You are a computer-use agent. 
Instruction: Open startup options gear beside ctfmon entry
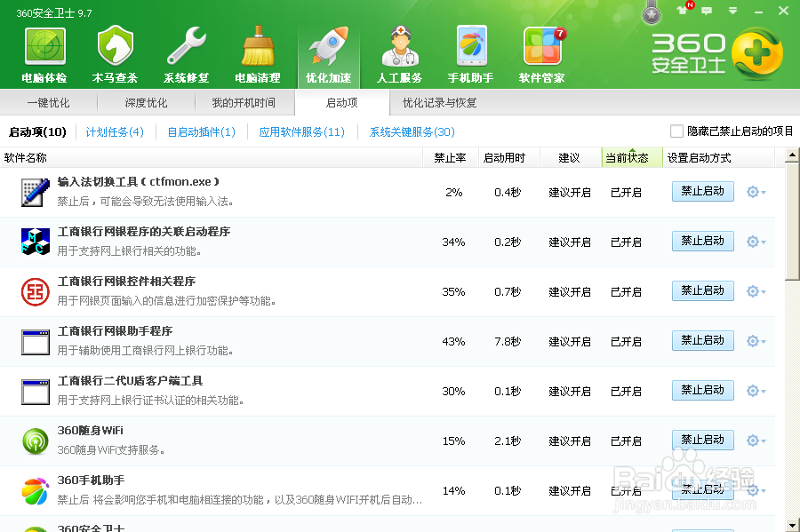[x=752, y=191]
